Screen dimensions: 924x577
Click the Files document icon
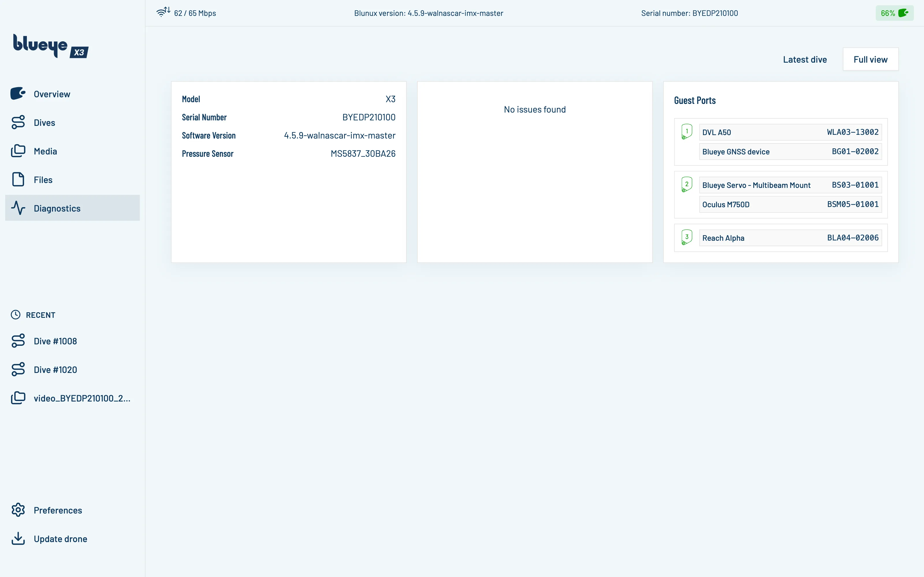pos(18,179)
